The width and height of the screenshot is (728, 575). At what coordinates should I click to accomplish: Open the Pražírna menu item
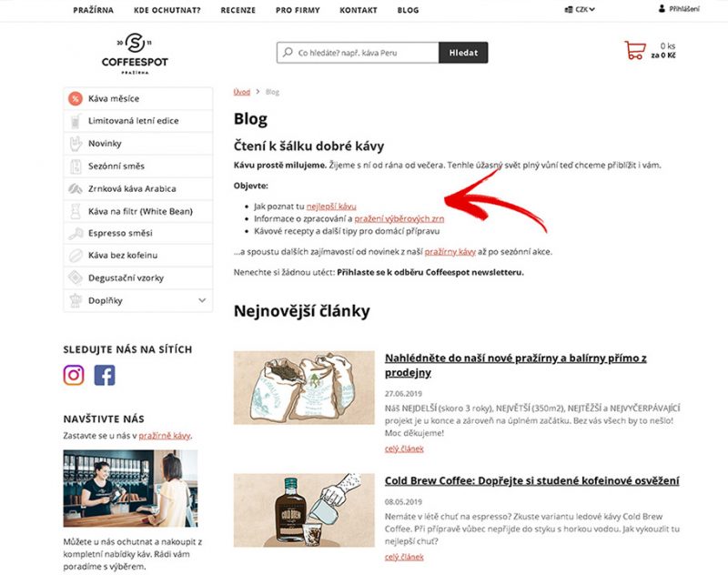pos(94,10)
